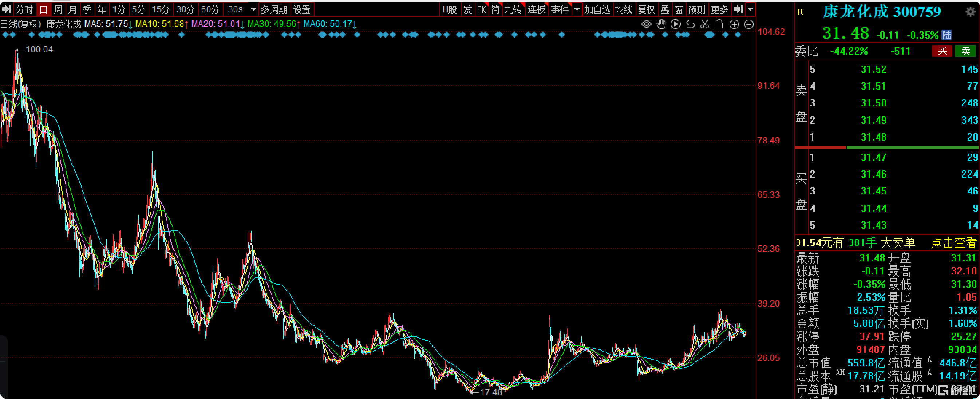This screenshot has height=399, width=980.
Task: Click the red 买 buy button
Action: coord(941,51)
